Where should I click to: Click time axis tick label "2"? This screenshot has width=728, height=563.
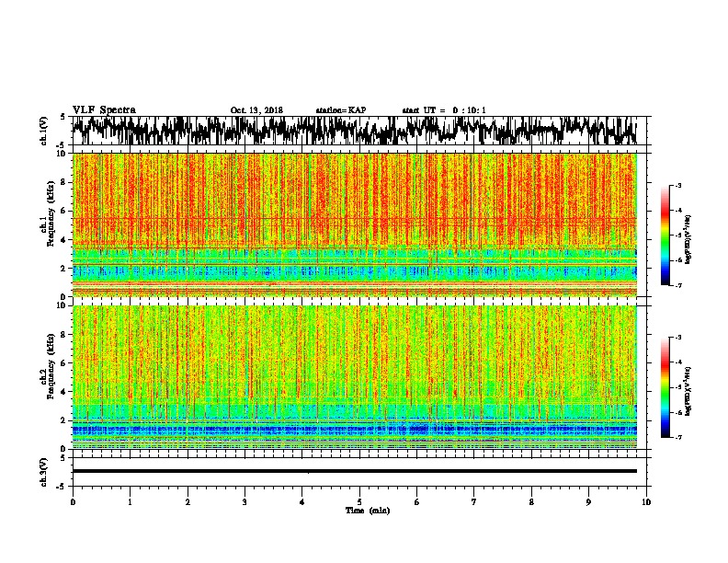click(x=188, y=501)
